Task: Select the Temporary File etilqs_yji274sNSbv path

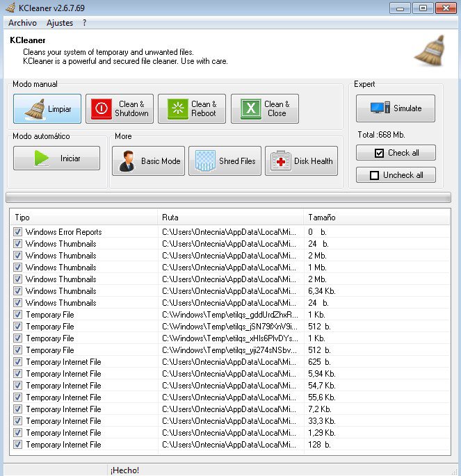Action: coord(229,350)
